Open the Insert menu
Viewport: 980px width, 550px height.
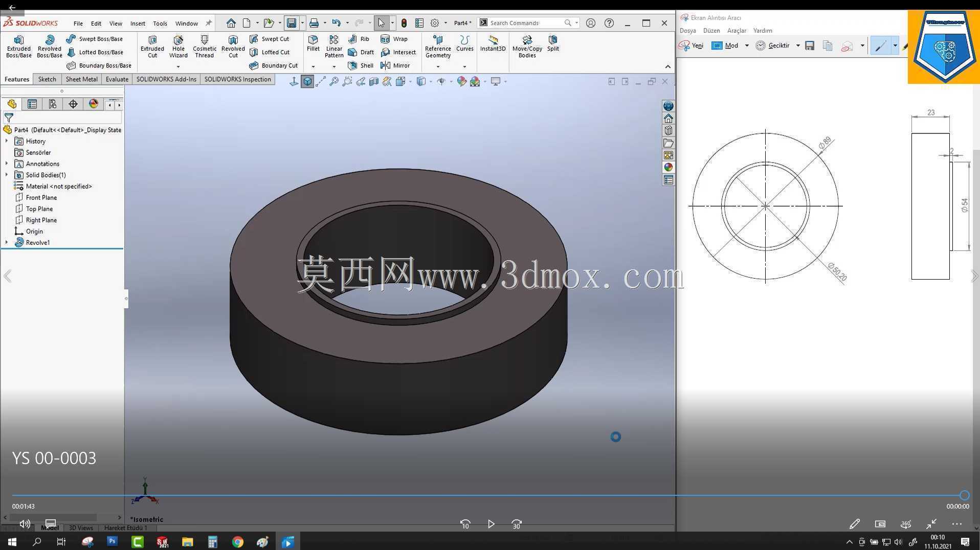138,24
